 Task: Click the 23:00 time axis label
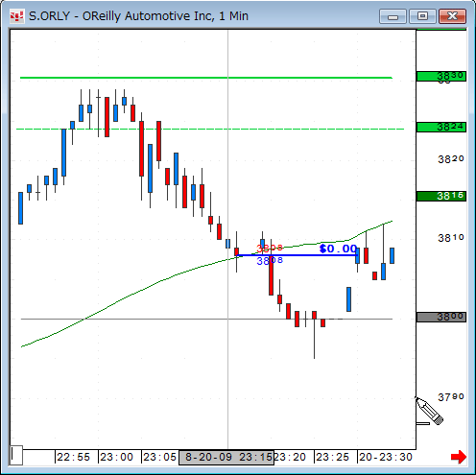pyautogui.click(x=116, y=457)
